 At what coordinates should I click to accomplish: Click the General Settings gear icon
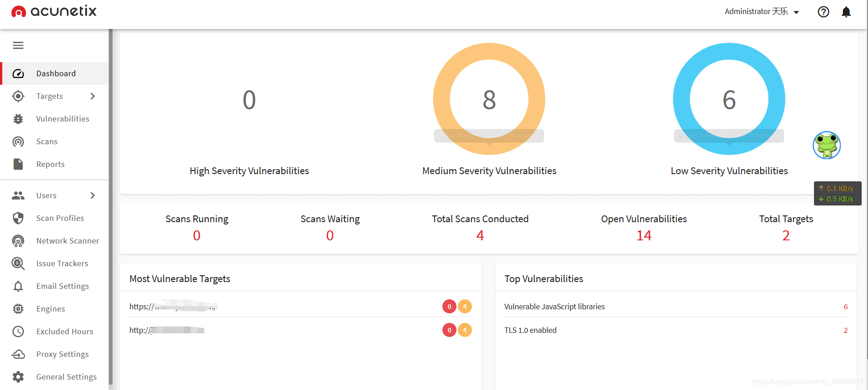pos(18,377)
